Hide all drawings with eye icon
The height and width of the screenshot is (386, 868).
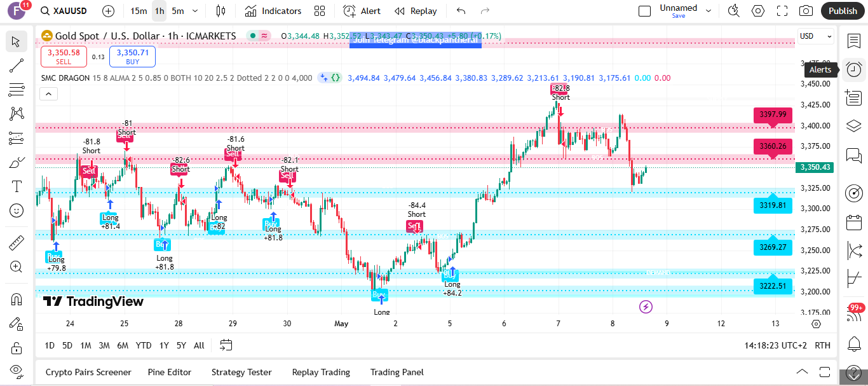click(x=16, y=371)
